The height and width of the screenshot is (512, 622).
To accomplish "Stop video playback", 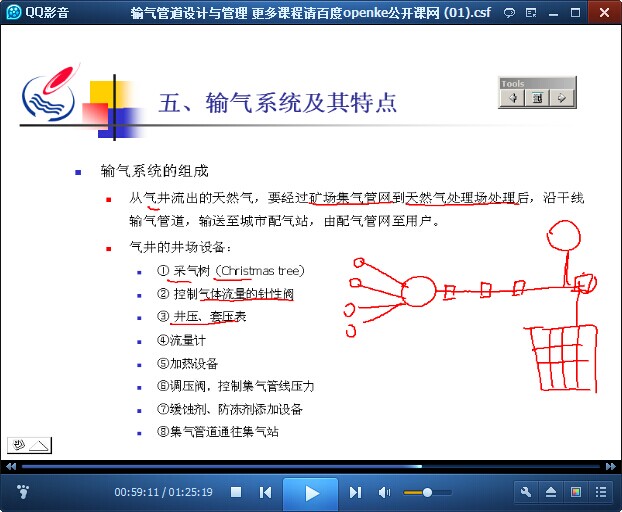I will 236,492.
